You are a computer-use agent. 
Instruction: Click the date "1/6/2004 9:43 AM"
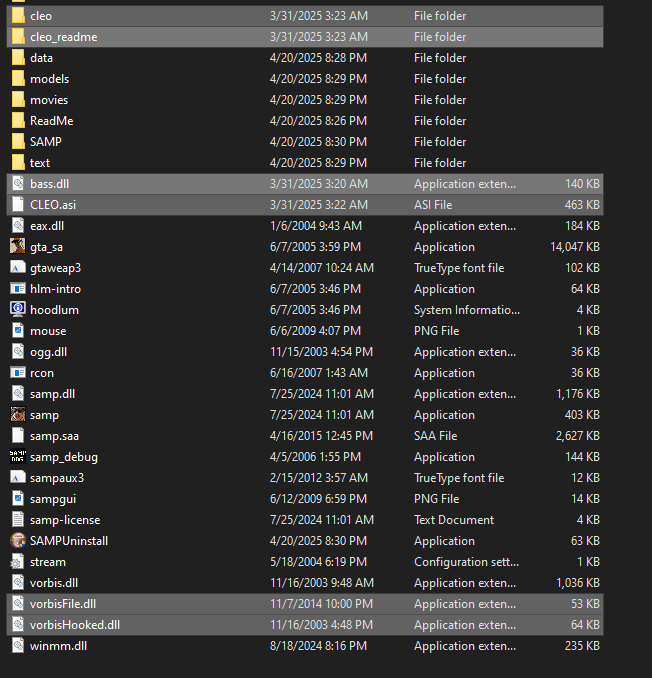[x=316, y=226]
